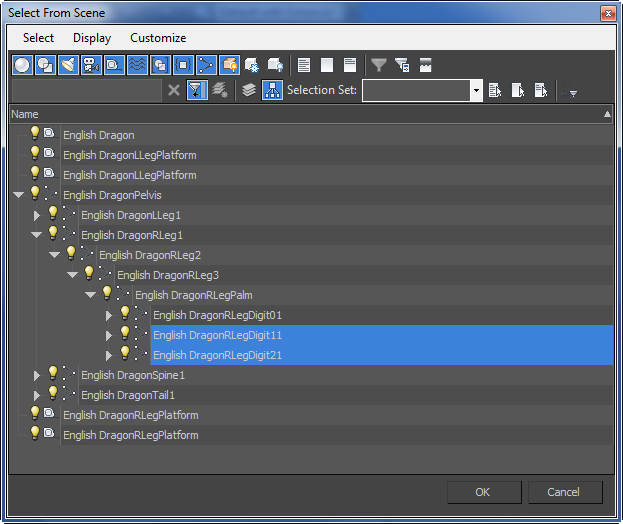Screen dimensions: 623x524
Task: Click the sort arrow in Name header
Action: coord(607,114)
